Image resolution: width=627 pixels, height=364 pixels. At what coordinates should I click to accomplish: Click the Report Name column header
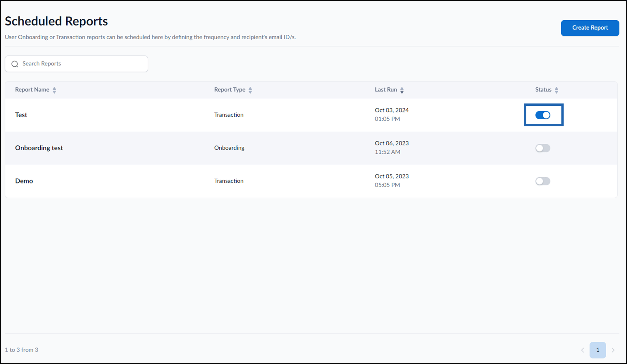coord(32,90)
